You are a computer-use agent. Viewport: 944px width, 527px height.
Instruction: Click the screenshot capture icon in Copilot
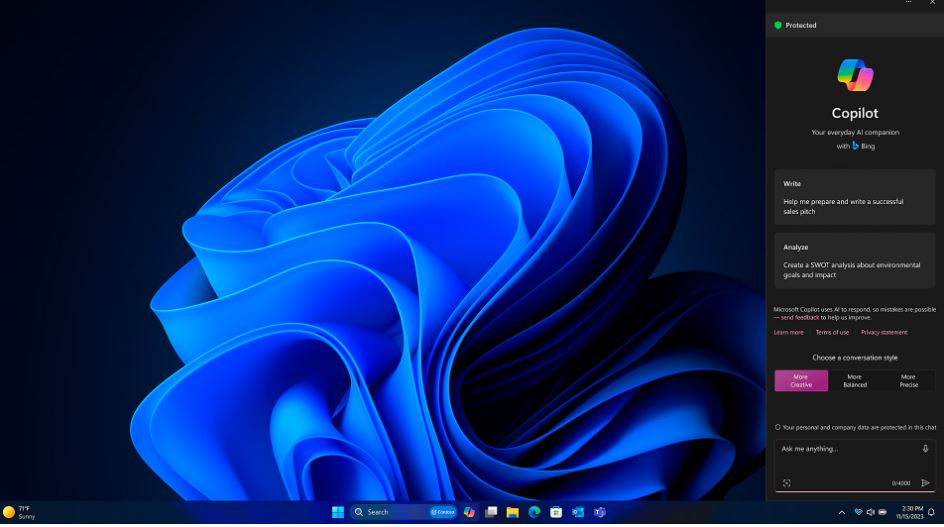pos(786,483)
